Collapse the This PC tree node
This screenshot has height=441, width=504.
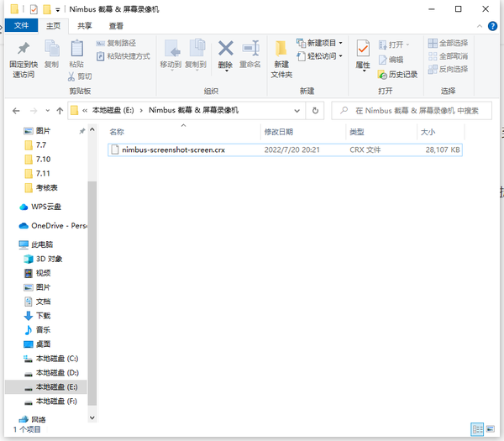(12, 244)
